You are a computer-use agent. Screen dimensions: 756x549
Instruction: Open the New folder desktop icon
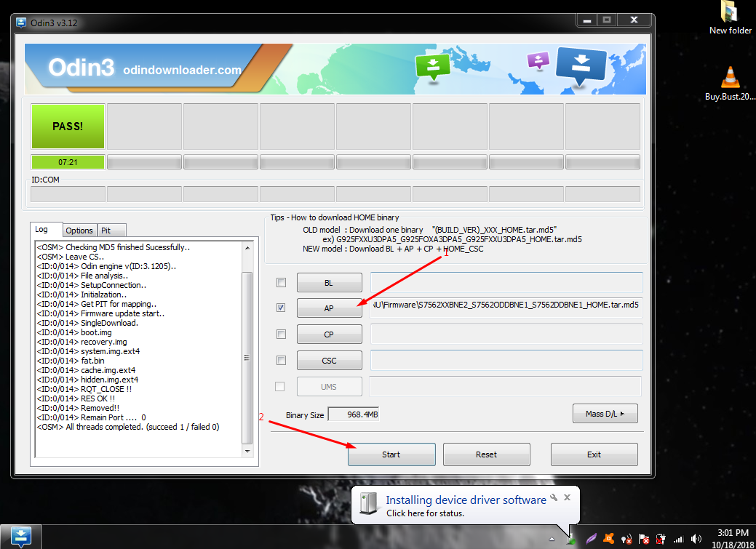coord(730,17)
